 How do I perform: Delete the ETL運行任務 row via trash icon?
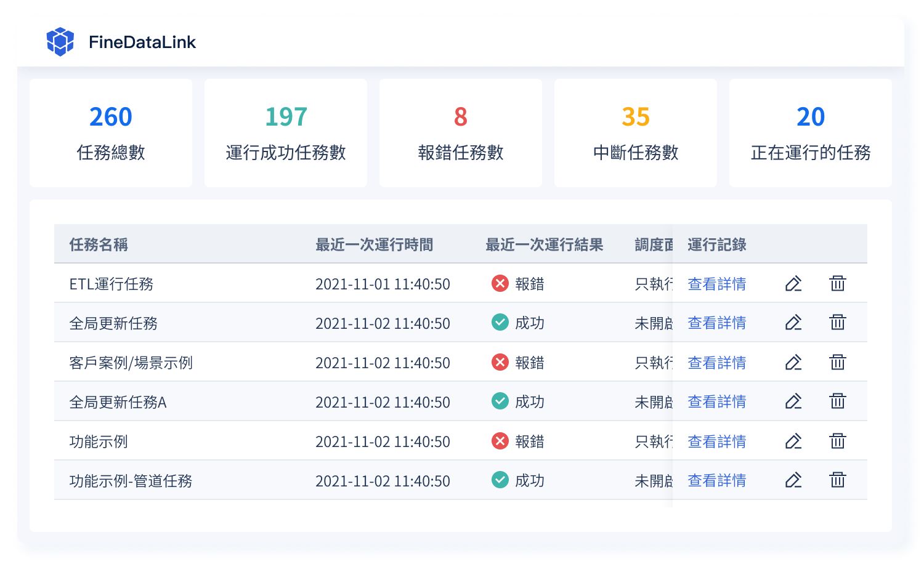click(838, 283)
